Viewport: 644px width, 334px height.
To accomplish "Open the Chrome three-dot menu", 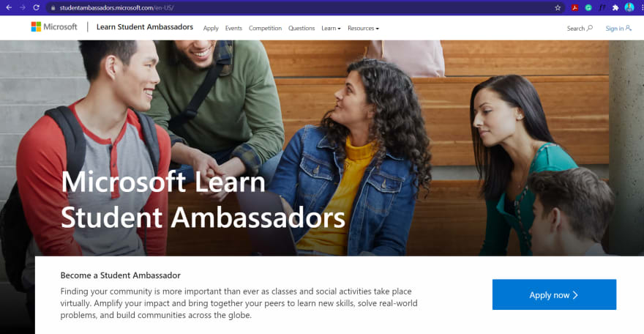I will coord(642,8).
